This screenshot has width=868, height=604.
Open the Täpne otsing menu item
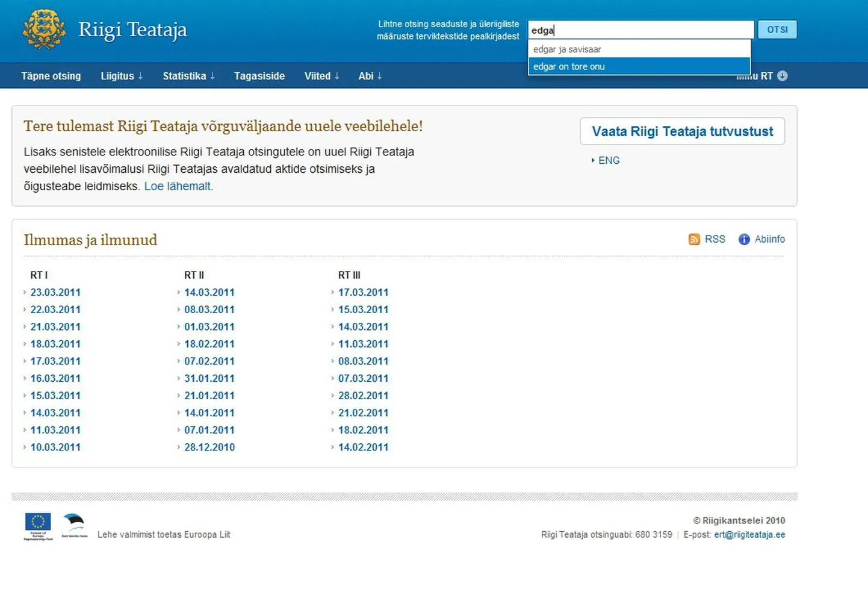click(51, 76)
